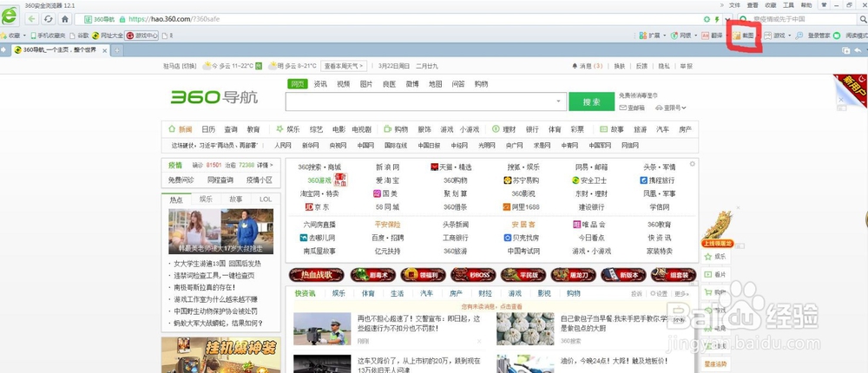Click the 截图 screenshot tool icon
Viewport: 868px width, 373px height.
coord(737,36)
